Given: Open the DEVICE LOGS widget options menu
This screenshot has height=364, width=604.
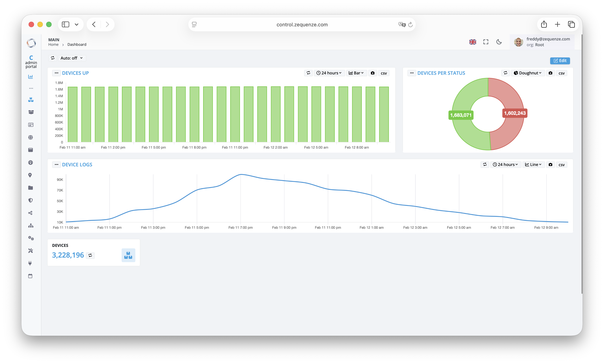Looking at the screenshot, I should coord(56,164).
